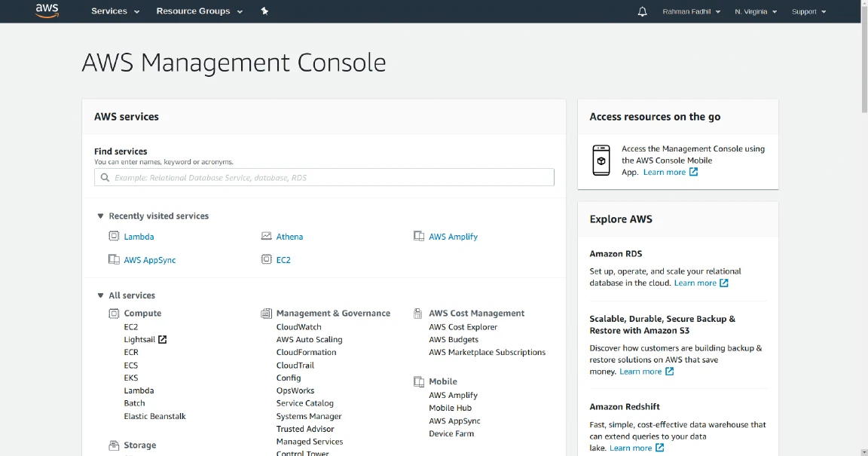Open EC2 under the Compute category
Image resolution: width=868 pixels, height=456 pixels.
130,327
